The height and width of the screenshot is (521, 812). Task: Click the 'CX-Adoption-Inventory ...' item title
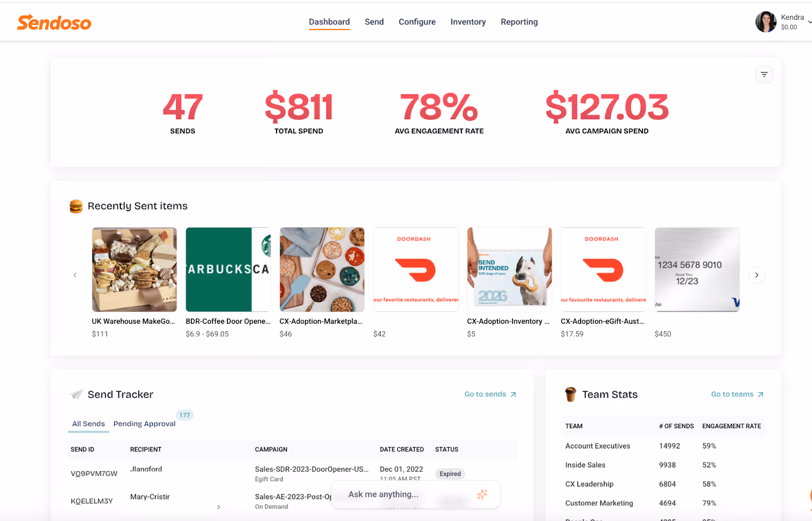click(508, 321)
